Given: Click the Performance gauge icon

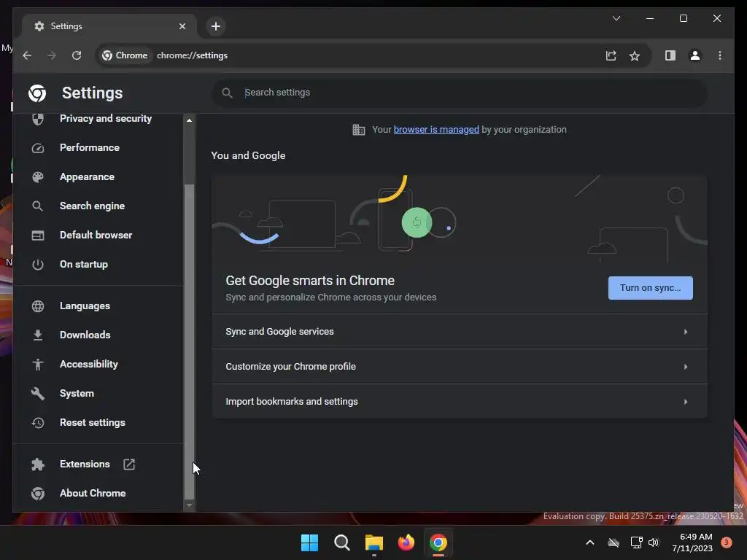Looking at the screenshot, I should (38, 148).
